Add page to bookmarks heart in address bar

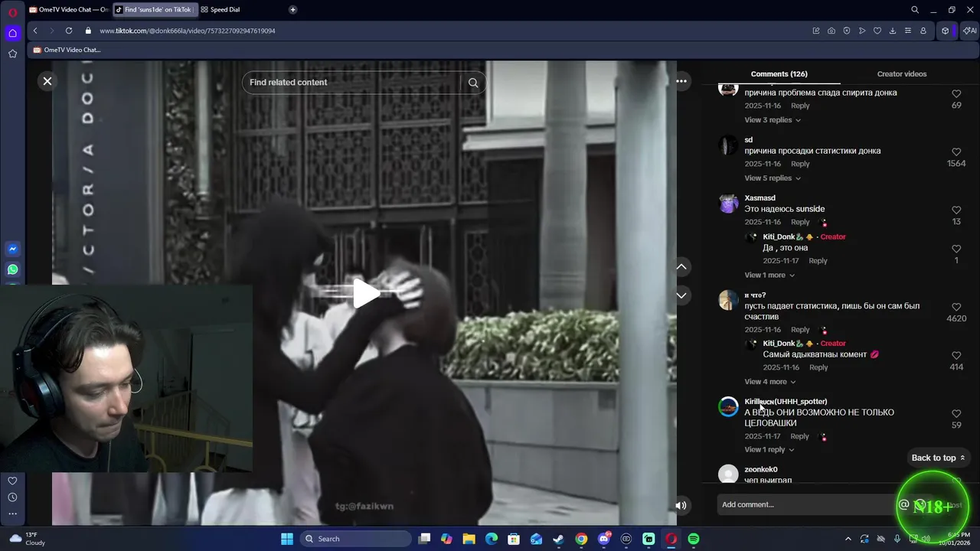pos(877,31)
